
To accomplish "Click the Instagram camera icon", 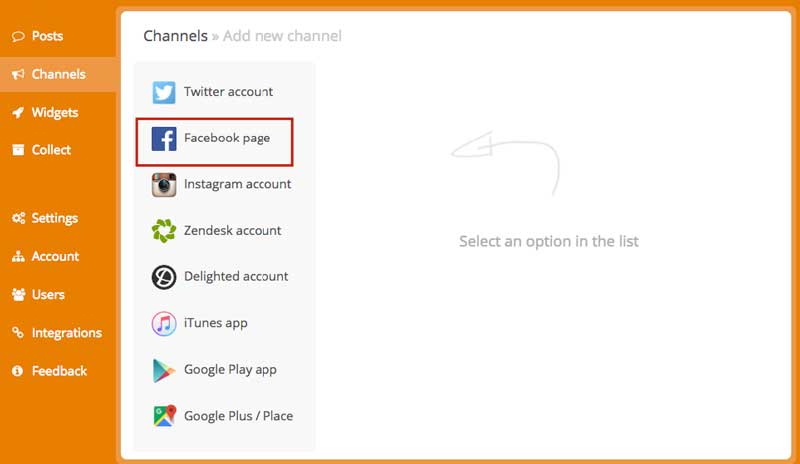I will [x=164, y=185].
